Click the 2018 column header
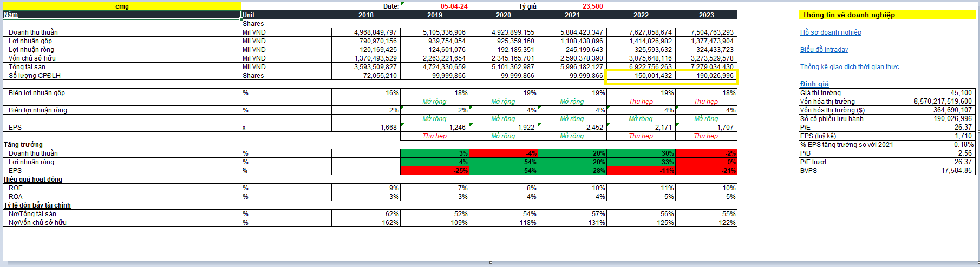The width and height of the screenshot is (980, 267). pyautogui.click(x=366, y=15)
